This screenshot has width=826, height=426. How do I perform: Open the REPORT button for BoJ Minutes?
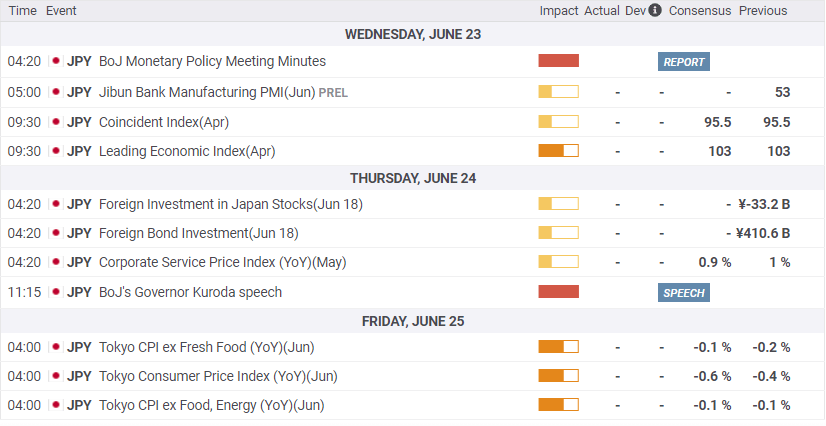tap(684, 62)
